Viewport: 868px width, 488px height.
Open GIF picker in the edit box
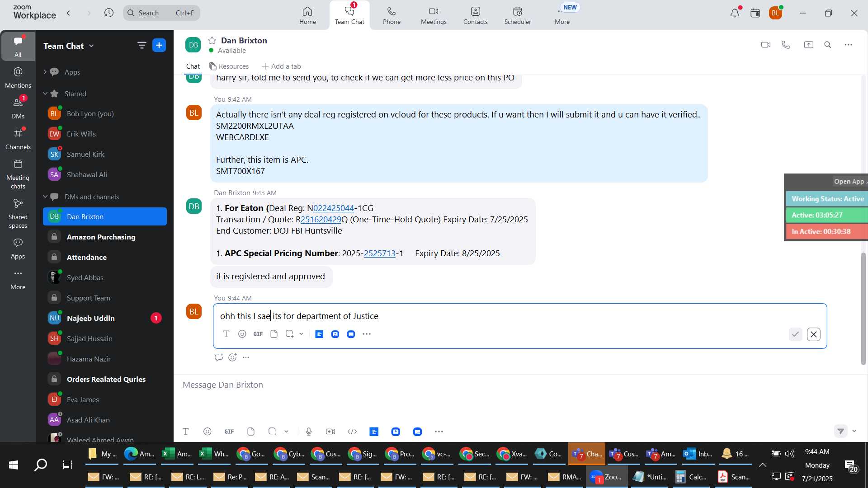258,334
